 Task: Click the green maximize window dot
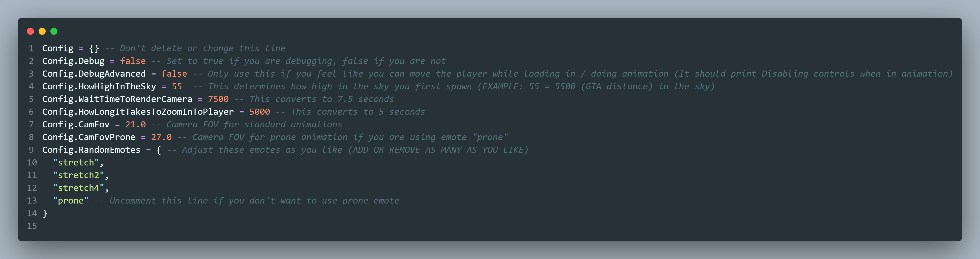[x=54, y=31]
